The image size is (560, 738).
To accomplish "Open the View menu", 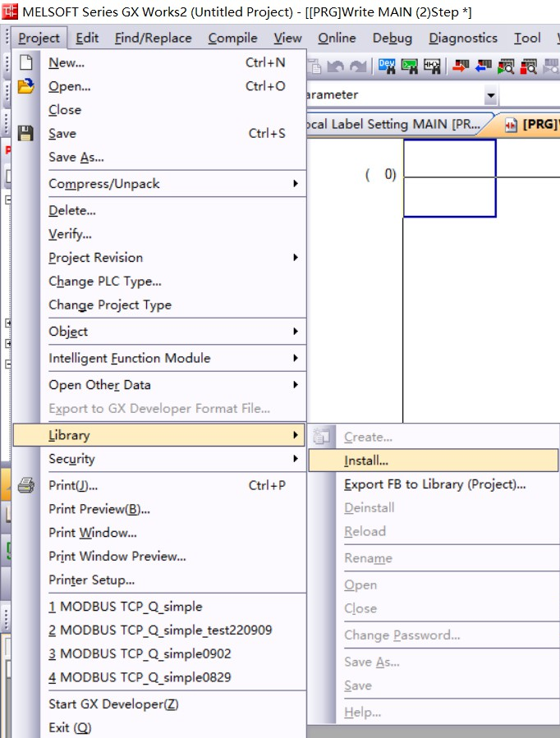I will coord(287,38).
